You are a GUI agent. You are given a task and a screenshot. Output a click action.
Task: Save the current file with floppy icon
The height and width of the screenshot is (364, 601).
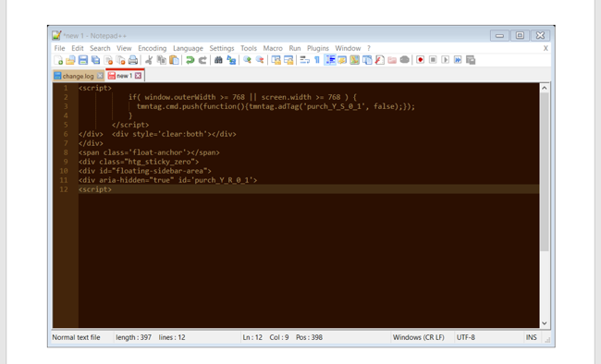83,60
